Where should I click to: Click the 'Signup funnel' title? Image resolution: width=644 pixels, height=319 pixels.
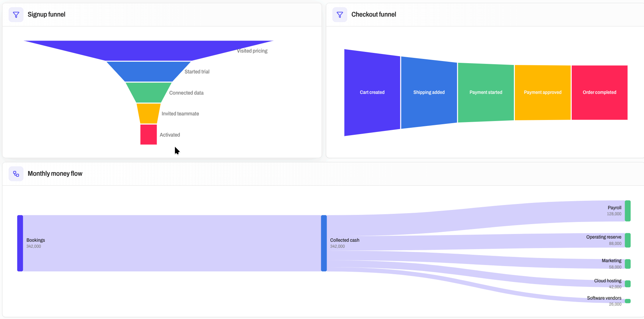click(47, 14)
